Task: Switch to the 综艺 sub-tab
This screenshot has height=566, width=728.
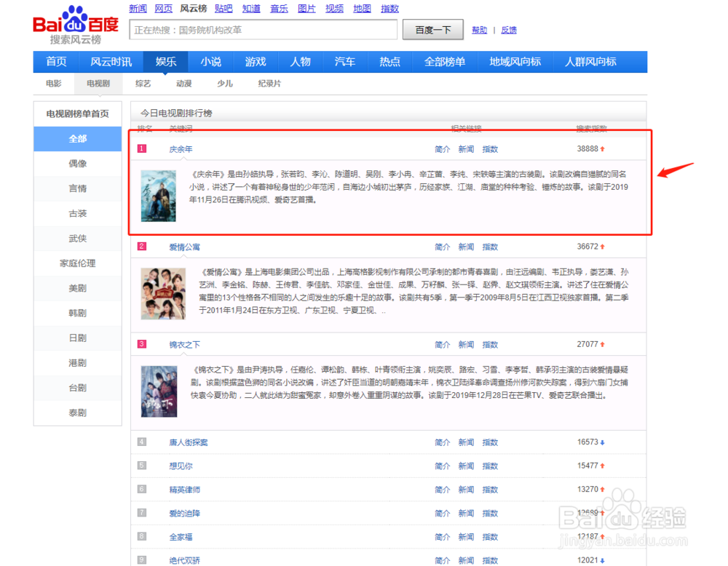Action: (x=143, y=84)
